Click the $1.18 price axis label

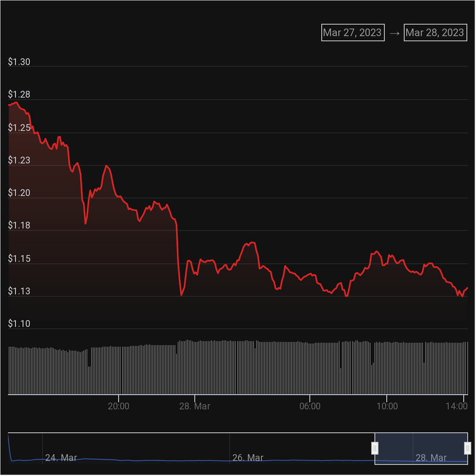[19, 225]
